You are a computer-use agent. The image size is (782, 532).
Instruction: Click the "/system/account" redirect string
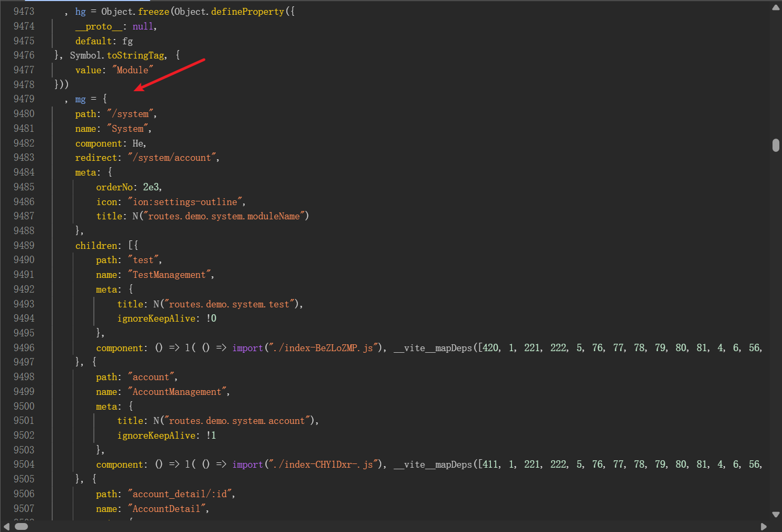coord(173,158)
